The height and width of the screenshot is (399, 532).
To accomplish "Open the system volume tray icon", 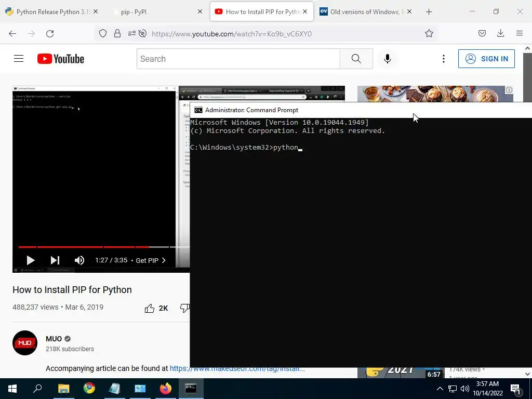I will point(465,389).
